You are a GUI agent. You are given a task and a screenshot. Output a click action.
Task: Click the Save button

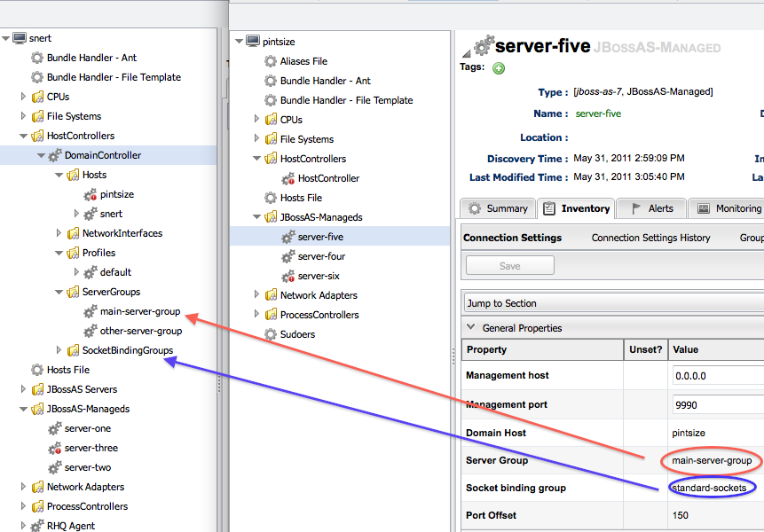pos(509,266)
